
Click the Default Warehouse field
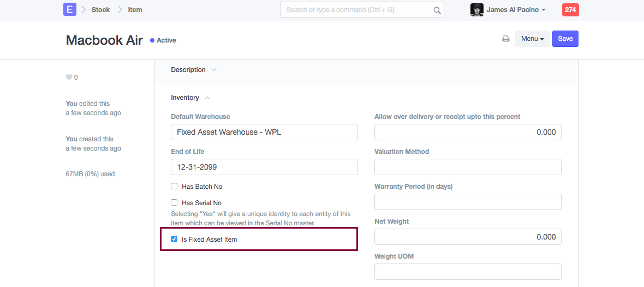[264, 132]
